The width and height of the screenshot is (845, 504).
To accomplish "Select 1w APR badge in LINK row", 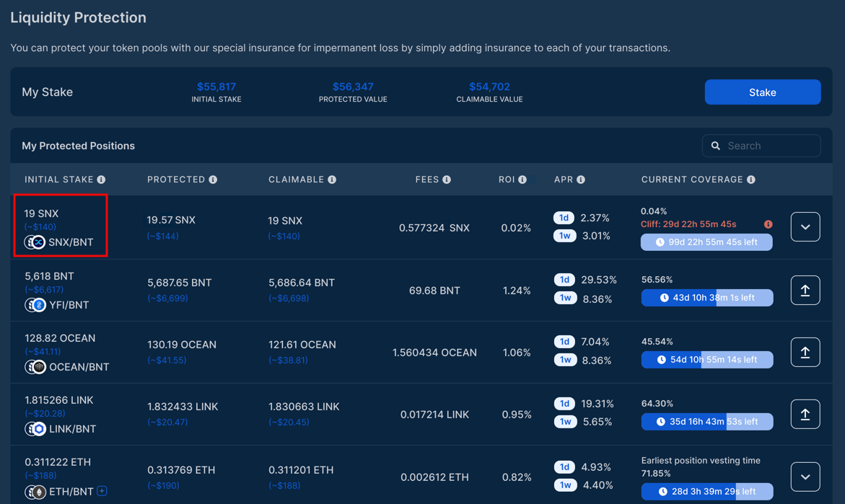I will [565, 422].
